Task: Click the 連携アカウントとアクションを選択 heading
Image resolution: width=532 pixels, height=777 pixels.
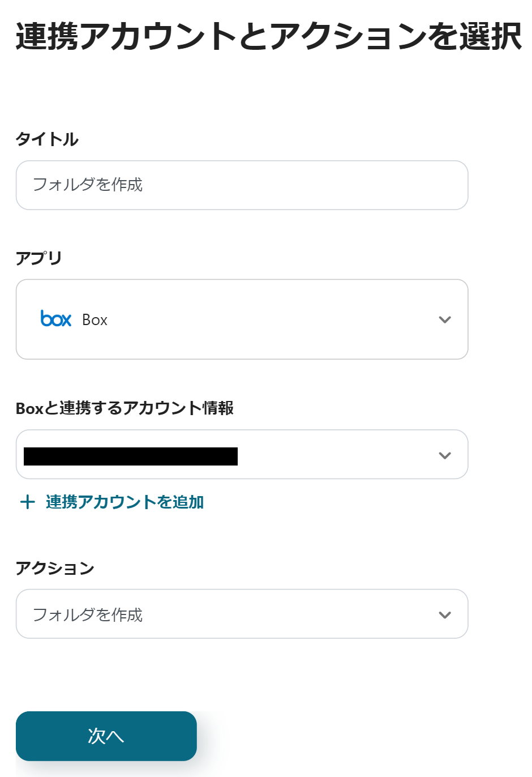Action: 268,36
